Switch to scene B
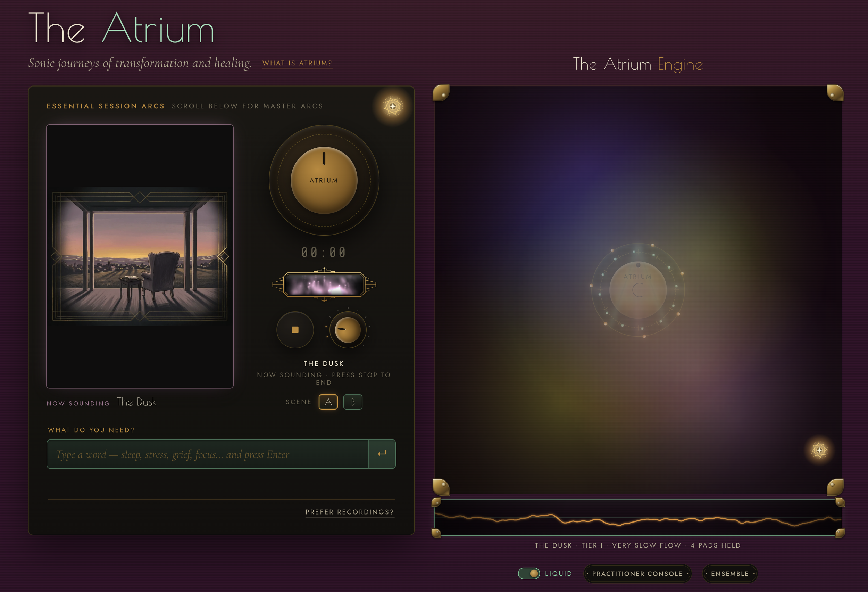868x592 pixels. tap(352, 402)
